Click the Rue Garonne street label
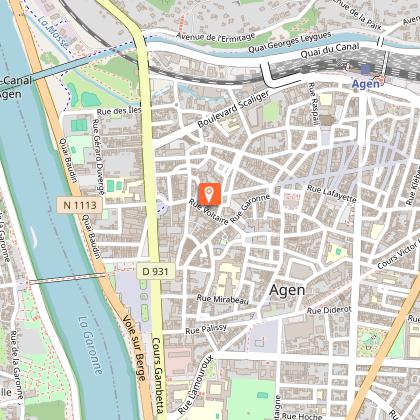Viewport: 420px width, 420px height. pos(250,209)
